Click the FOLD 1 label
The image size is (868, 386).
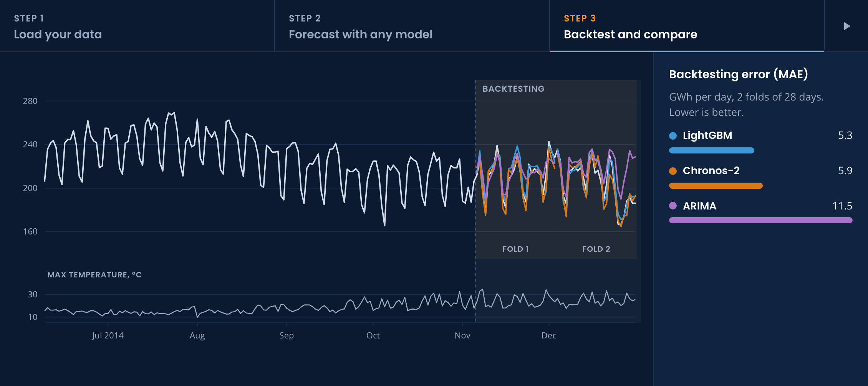click(x=516, y=249)
